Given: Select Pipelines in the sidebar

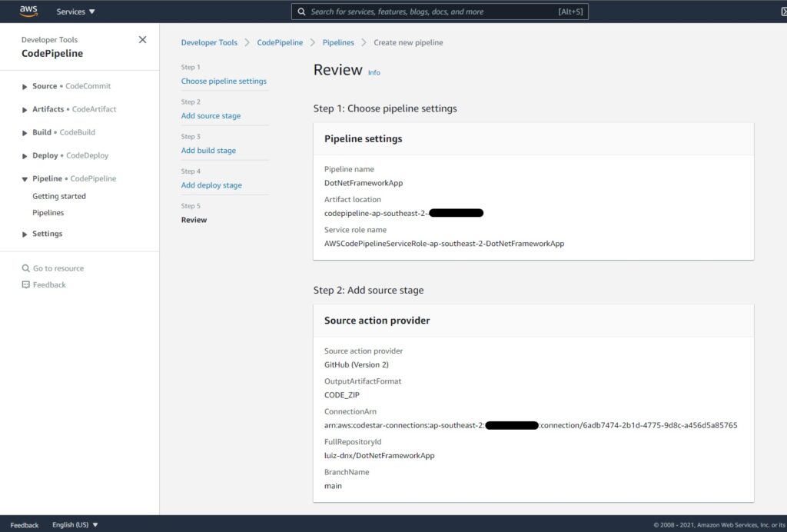Looking at the screenshot, I should [48, 213].
